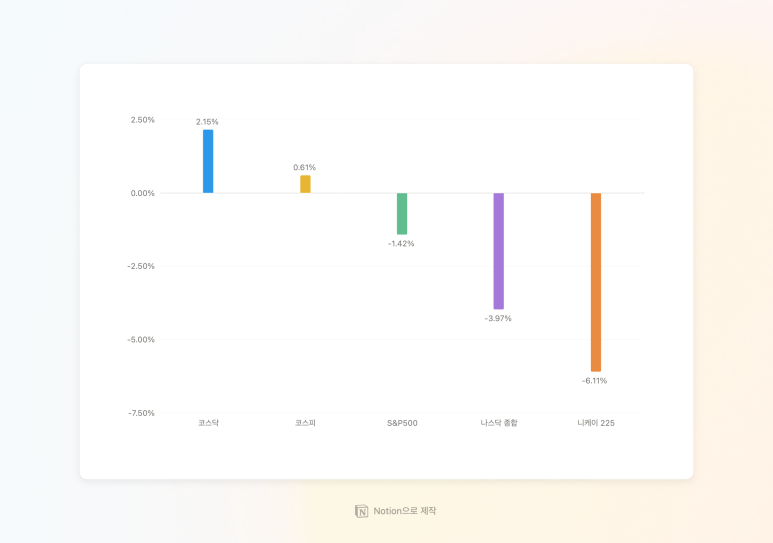Screen dimensions: 773x543
Task: Click the 코스피 axis label
Action: pos(305,423)
